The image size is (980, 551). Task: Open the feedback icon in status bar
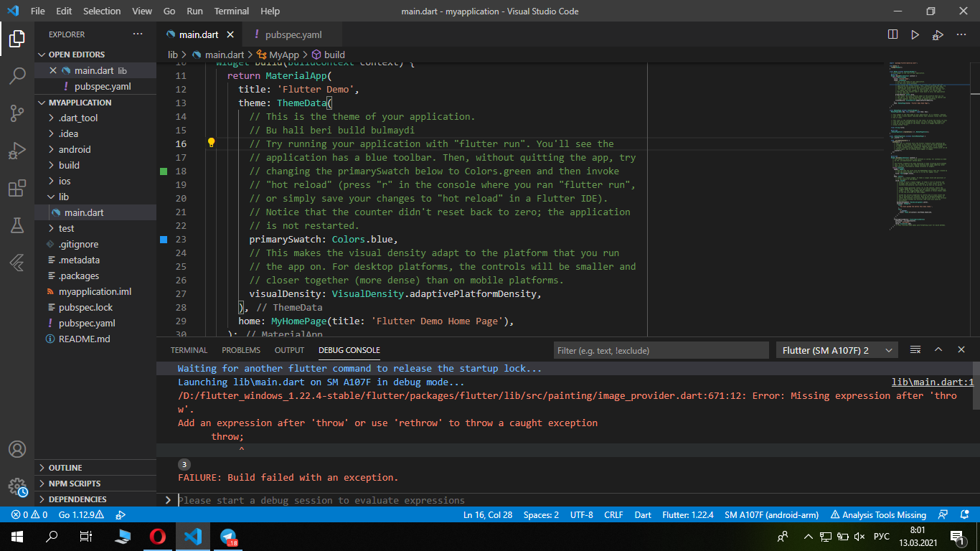944,515
